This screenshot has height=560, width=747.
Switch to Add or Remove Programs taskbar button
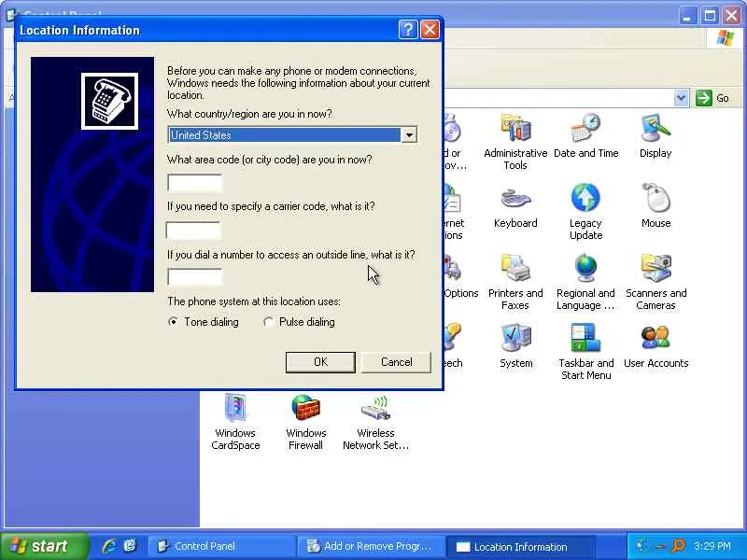(x=370, y=546)
